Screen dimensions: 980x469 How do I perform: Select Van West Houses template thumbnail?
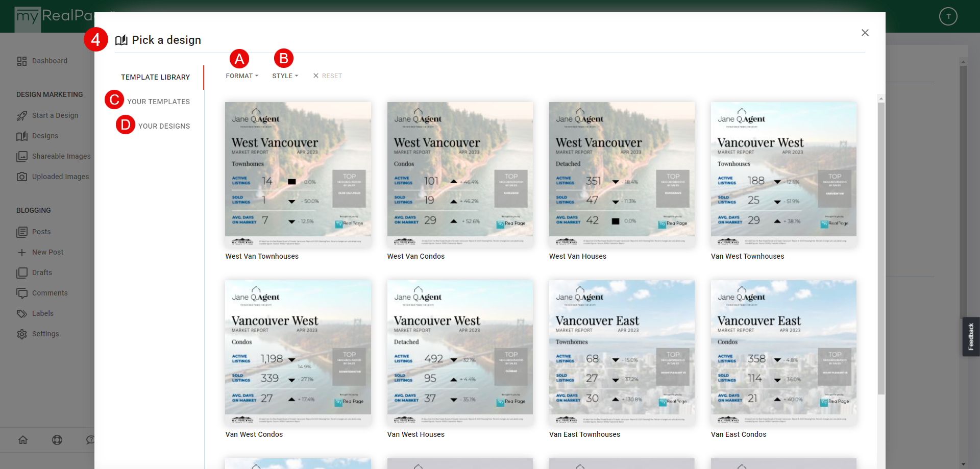coord(460,353)
